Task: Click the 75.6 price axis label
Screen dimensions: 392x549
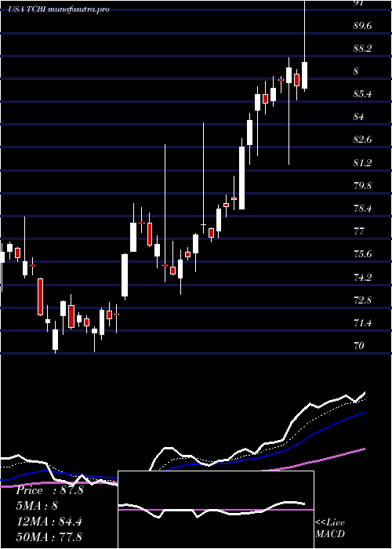Action: 362,255
